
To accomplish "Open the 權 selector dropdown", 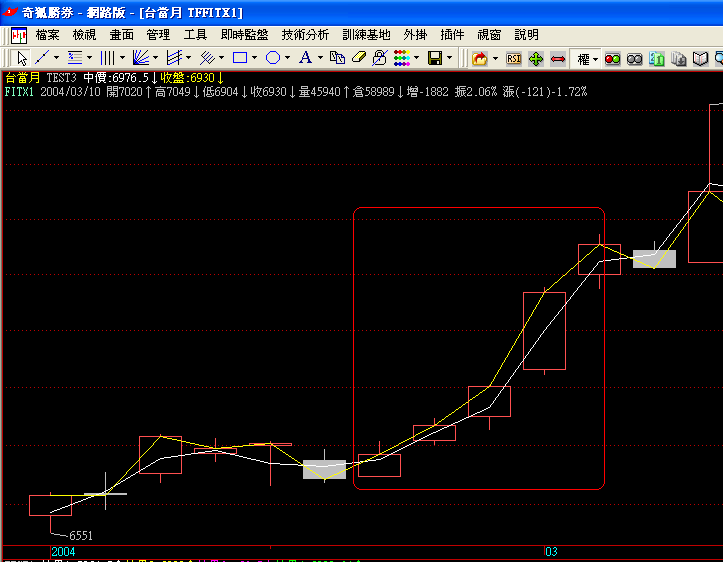I will 595,59.
